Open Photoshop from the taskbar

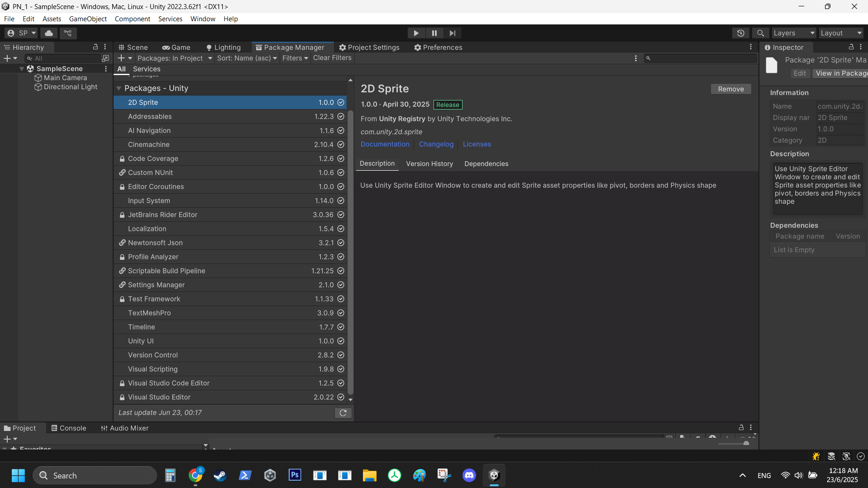point(295,475)
